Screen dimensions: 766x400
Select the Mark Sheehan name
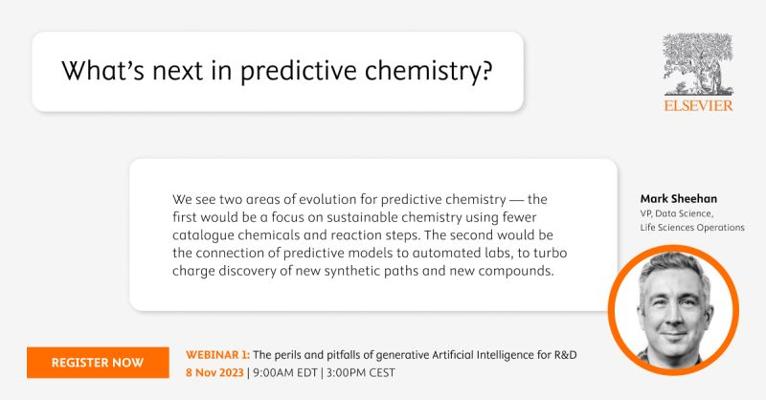679,199
